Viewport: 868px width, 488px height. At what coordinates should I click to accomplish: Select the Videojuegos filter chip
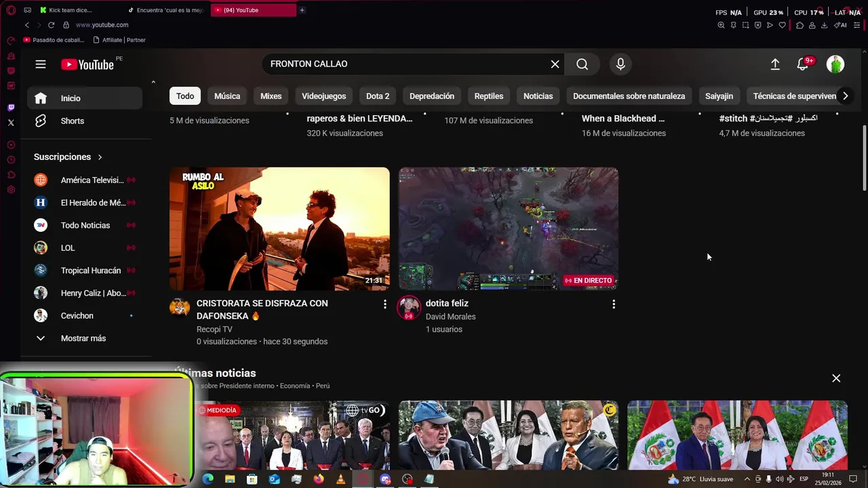[x=323, y=96]
